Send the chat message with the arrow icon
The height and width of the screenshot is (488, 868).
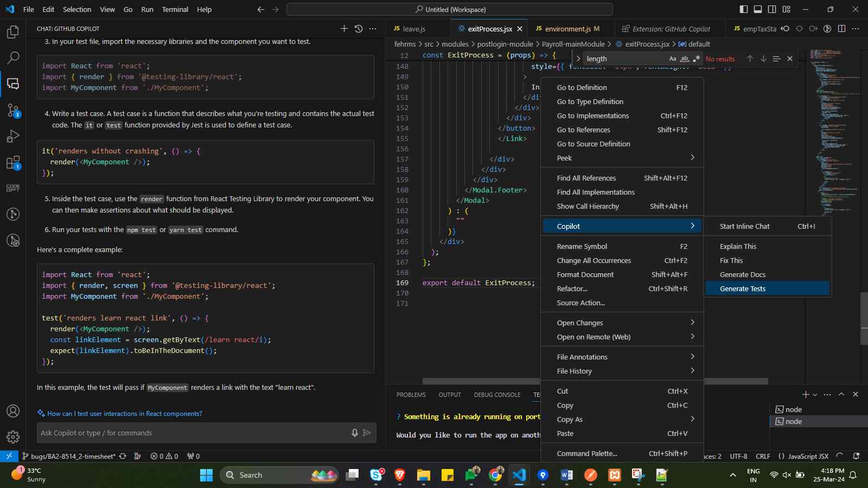click(x=367, y=433)
